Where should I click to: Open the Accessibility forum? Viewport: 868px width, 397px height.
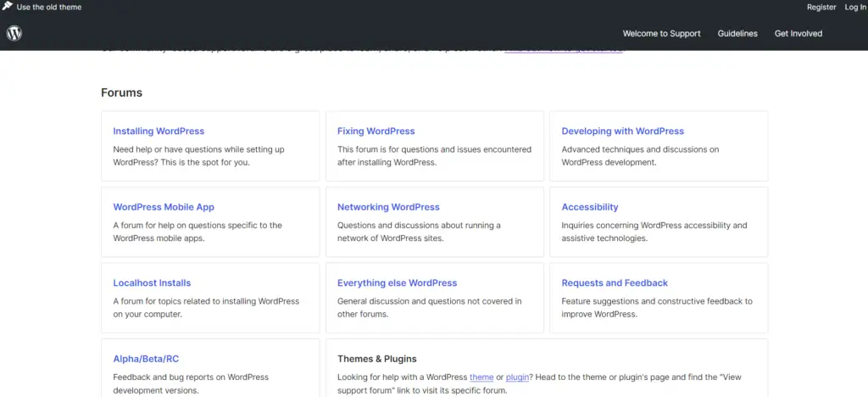click(x=590, y=207)
